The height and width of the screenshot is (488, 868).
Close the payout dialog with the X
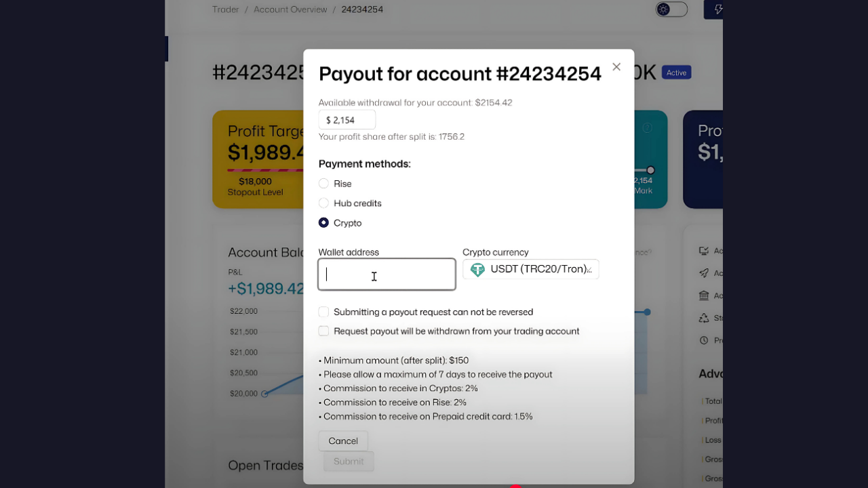pyautogui.click(x=616, y=66)
